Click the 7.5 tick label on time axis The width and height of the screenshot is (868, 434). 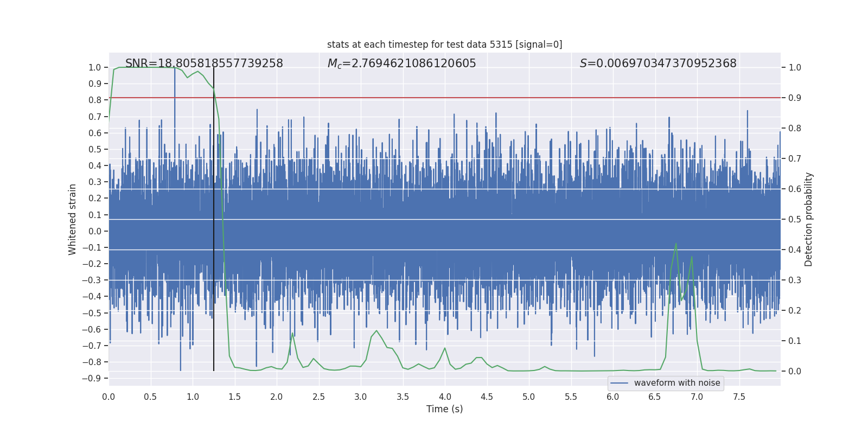pyautogui.click(x=739, y=397)
